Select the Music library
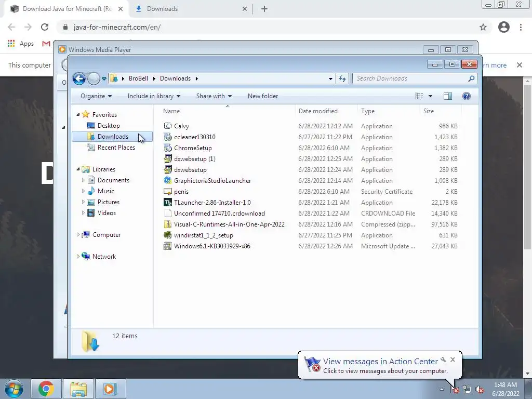 click(x=106, y=191)
